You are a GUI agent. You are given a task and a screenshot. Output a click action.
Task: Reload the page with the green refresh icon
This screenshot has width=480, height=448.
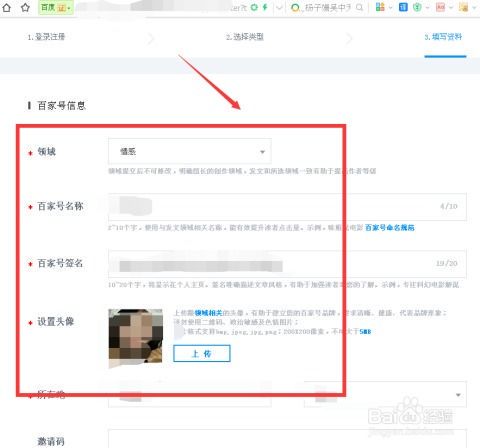(x=254, y=7)
